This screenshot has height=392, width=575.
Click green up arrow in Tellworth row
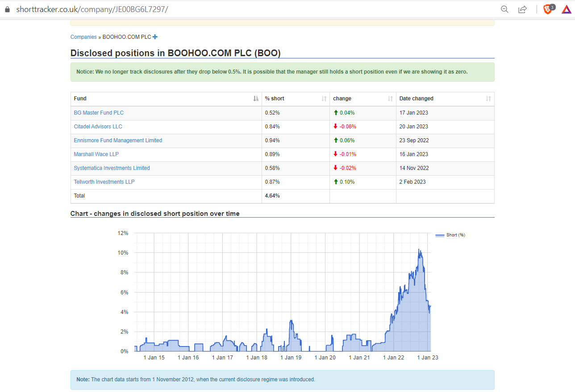pyautogui.click(x=336, y=182)
